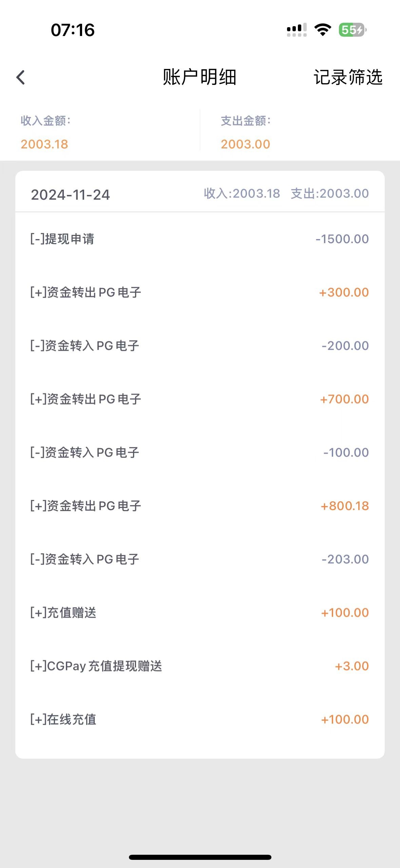Tap the 收入金额 total 2003.18
The image size is (400, 868).
44,144
